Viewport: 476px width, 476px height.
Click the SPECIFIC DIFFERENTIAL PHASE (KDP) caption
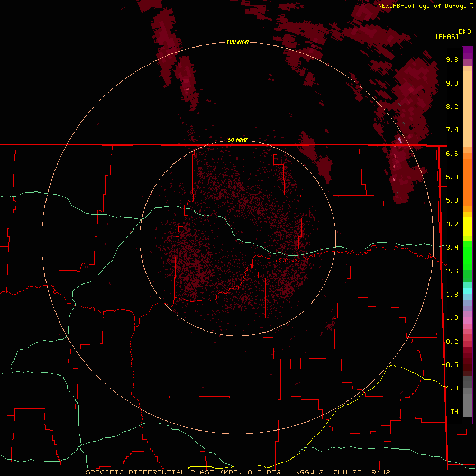164,472
